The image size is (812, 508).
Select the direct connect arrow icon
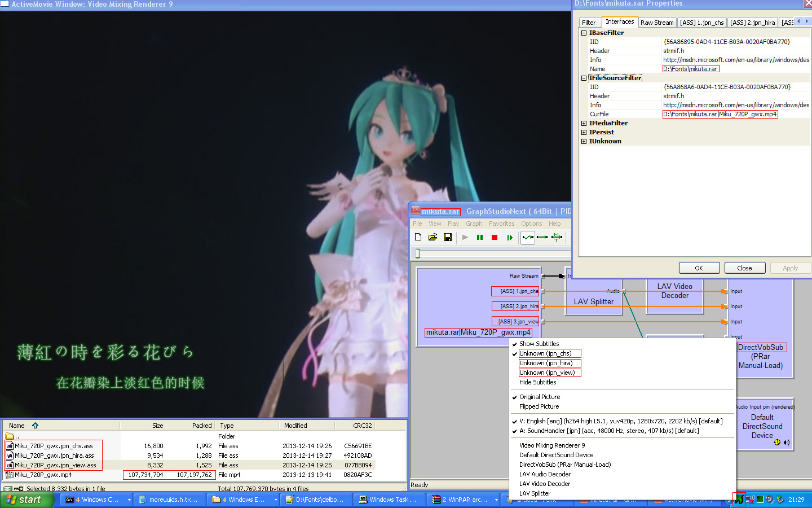click(x=542, y=238)
